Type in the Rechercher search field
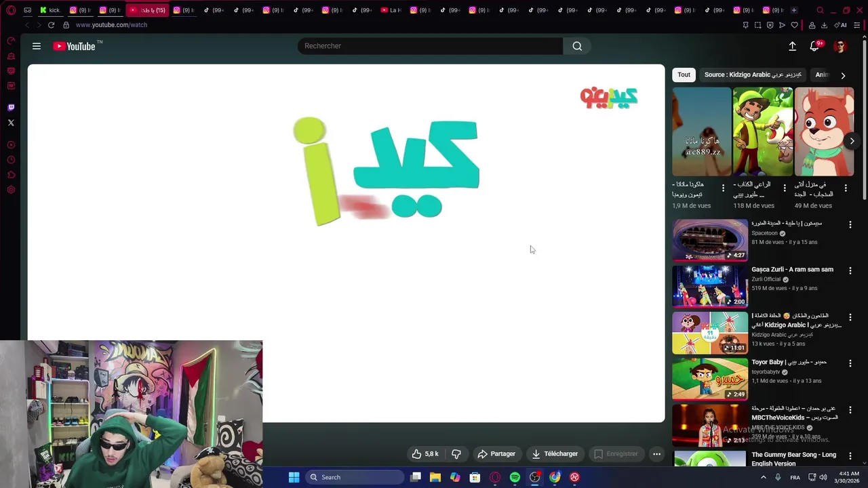The image size is (868, 488). 431,46
